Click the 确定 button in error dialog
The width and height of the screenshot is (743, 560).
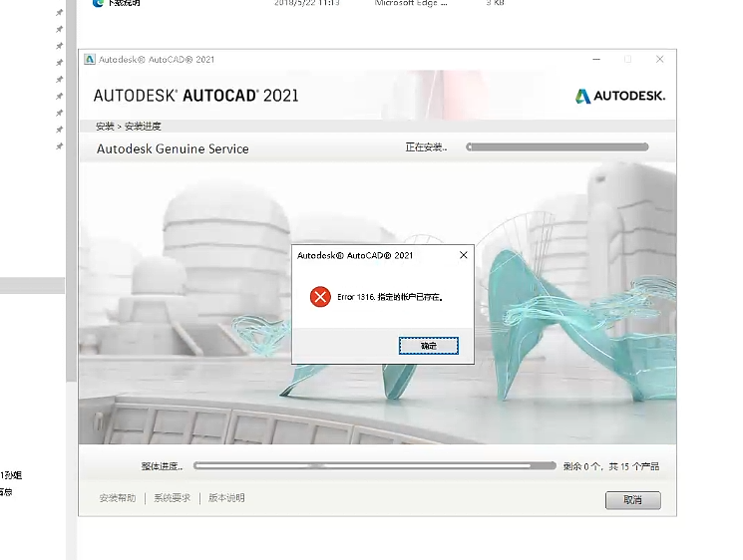428,346
